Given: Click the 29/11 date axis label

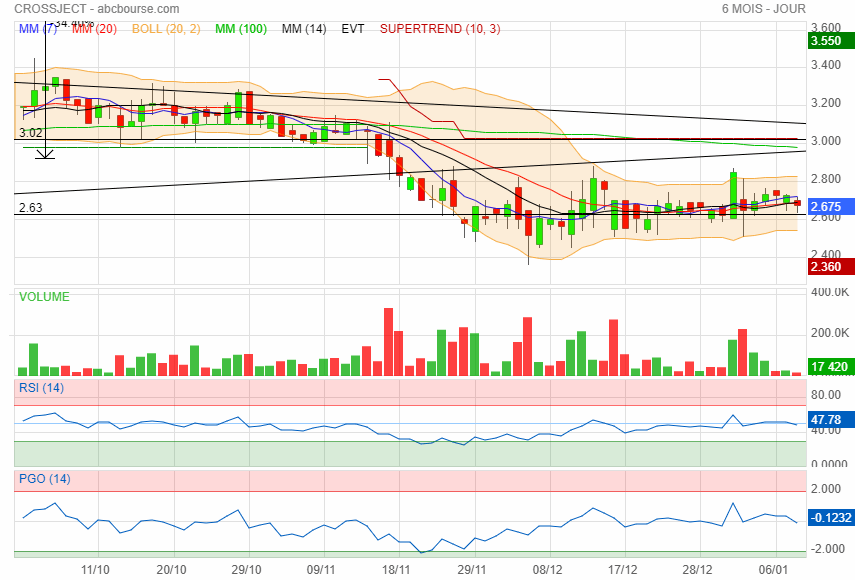Looking at the screenshot, I should 472,570.
